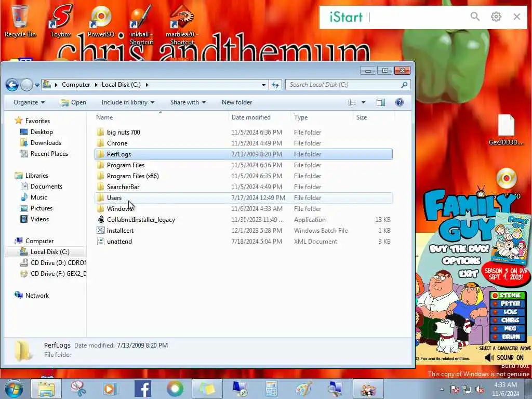Close the iStart search bar
The image size is (532, 399).
click(x=517, y=16)
